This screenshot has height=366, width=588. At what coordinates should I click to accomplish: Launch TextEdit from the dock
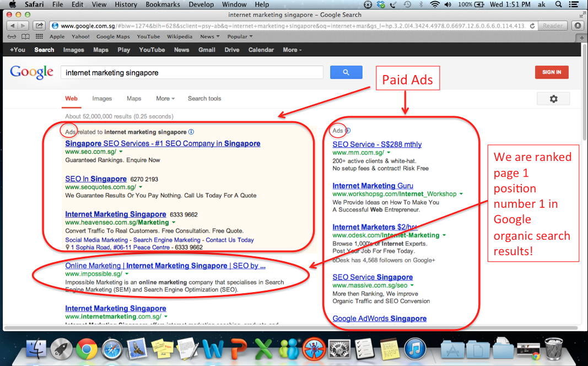click(187, 349)
